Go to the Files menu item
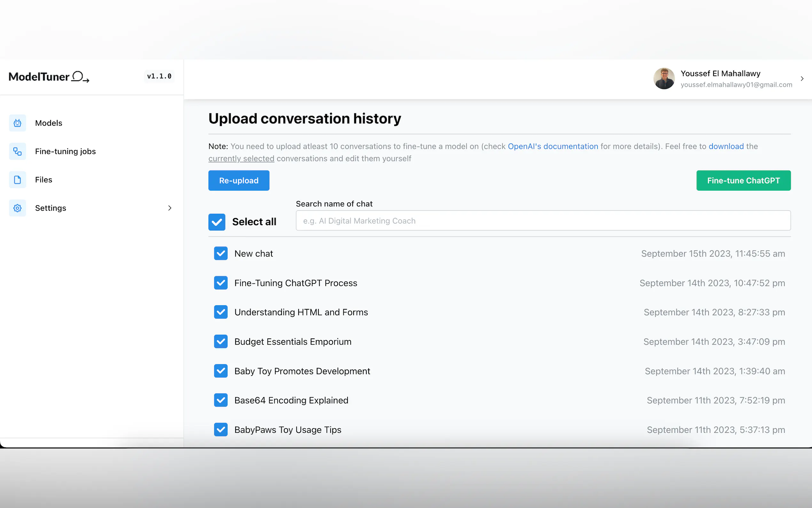This screenshot has height=508, width=812. tap(44, 180)
